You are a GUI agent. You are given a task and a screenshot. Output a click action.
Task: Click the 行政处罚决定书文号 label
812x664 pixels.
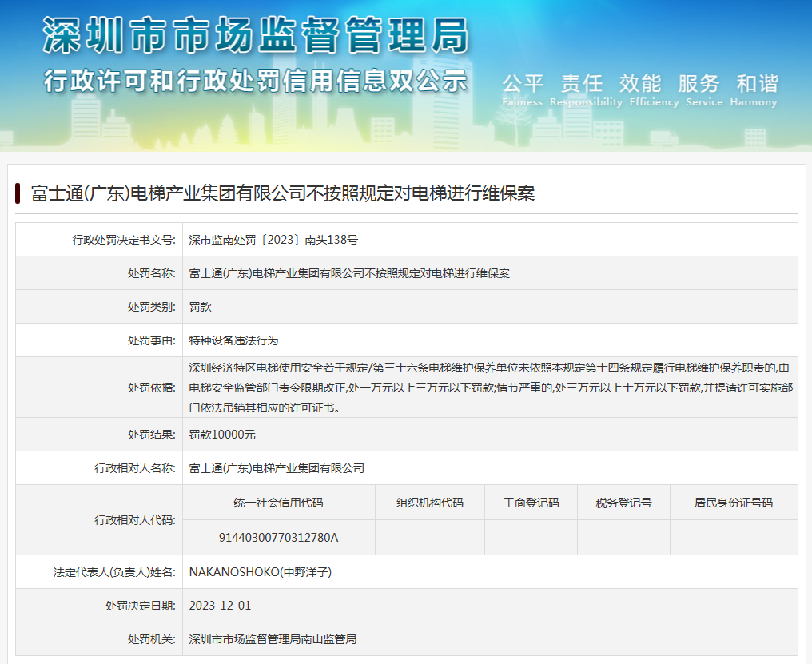pos(124,240)
